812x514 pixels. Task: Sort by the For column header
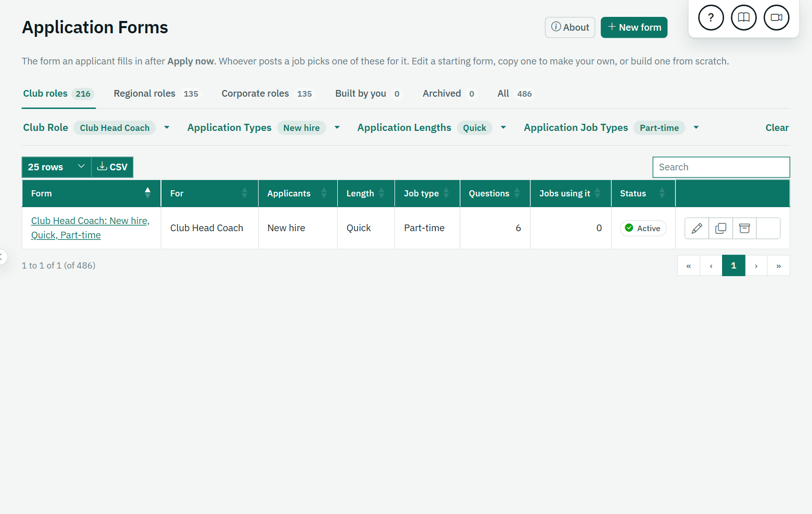pyautogui.click(x=210, y=193)
